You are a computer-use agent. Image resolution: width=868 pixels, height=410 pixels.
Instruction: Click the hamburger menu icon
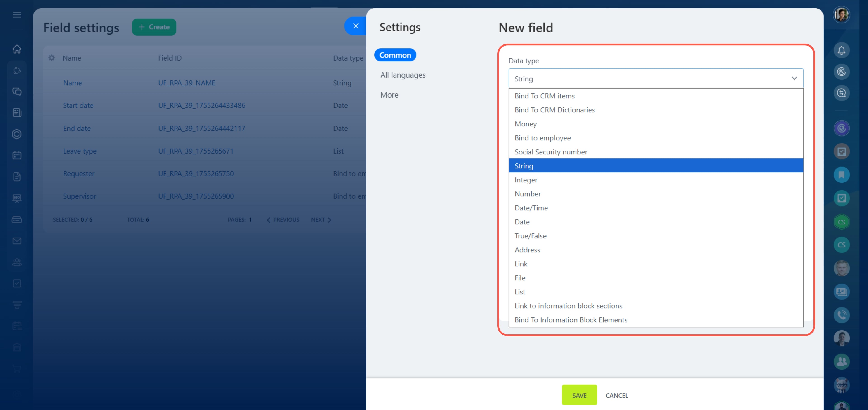point(17,15)
